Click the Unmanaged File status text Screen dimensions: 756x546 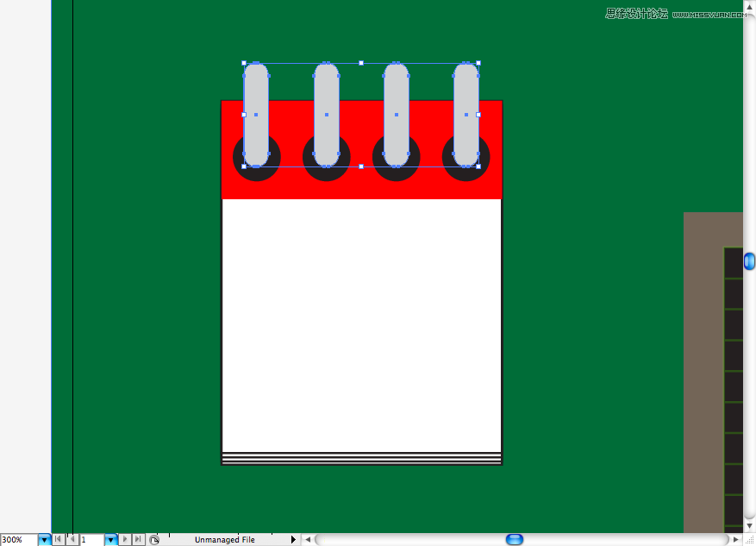[x=225, y=540]
